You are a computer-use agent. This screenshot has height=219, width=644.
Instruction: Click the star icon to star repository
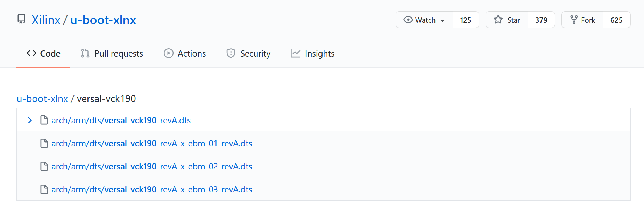pos(498,20)
